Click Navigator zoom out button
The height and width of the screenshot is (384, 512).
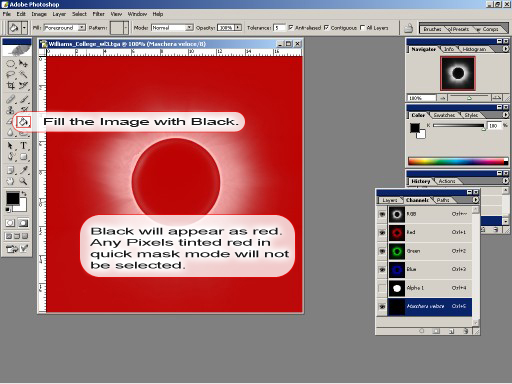[x=443, y=98]
